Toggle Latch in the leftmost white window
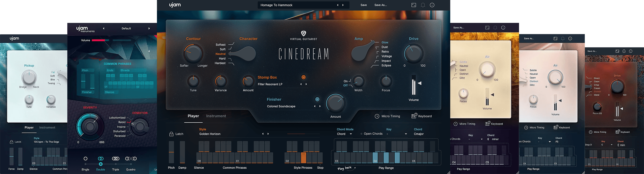The width and height of the screenshot is (644, 174). (11, 142)
